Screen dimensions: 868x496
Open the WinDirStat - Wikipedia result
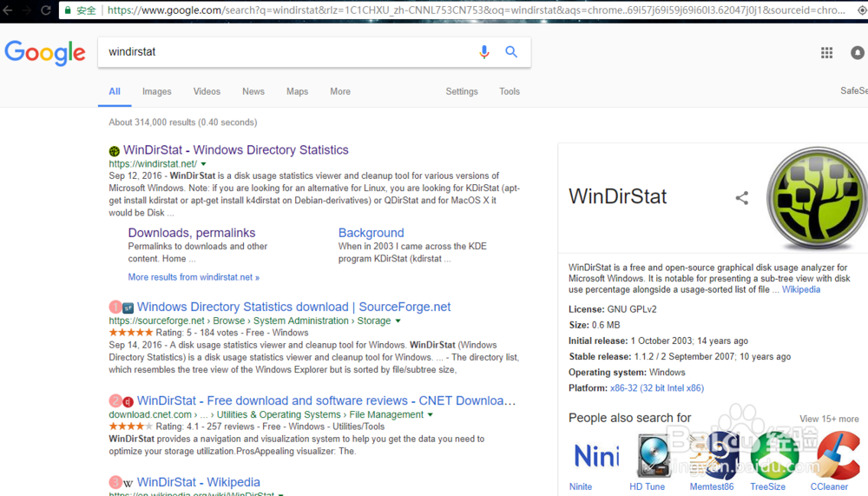(198, 481)
